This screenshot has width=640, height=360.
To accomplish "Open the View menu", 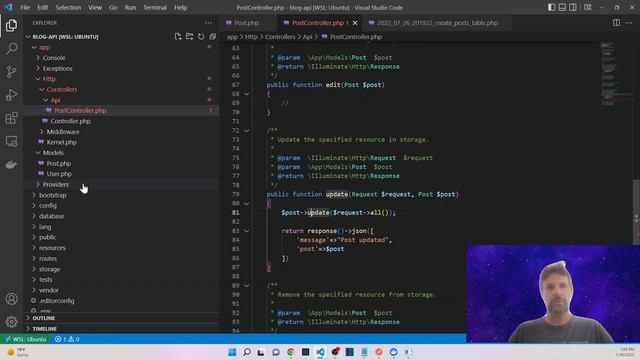I will pyautogui.click(x=95, y=7).
